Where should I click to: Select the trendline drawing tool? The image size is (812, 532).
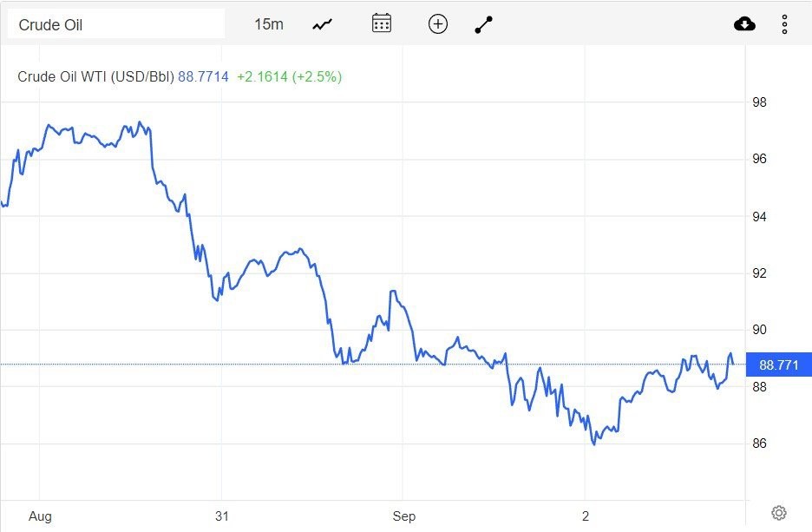click(483, 23)
